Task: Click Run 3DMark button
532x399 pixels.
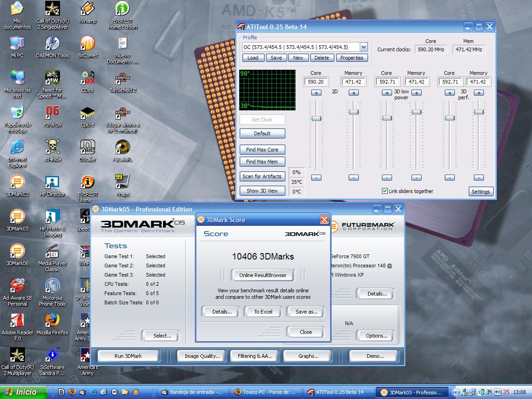Action: [x=128, y=356]
